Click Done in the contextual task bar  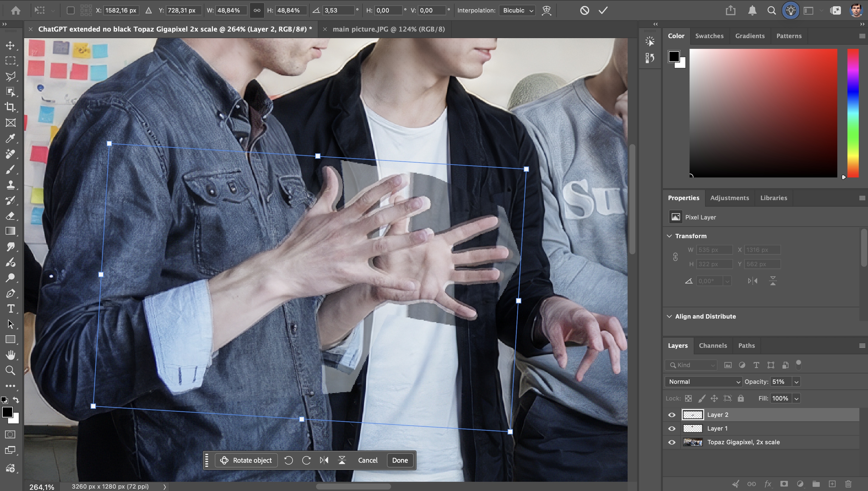click(x=400, y=460)
